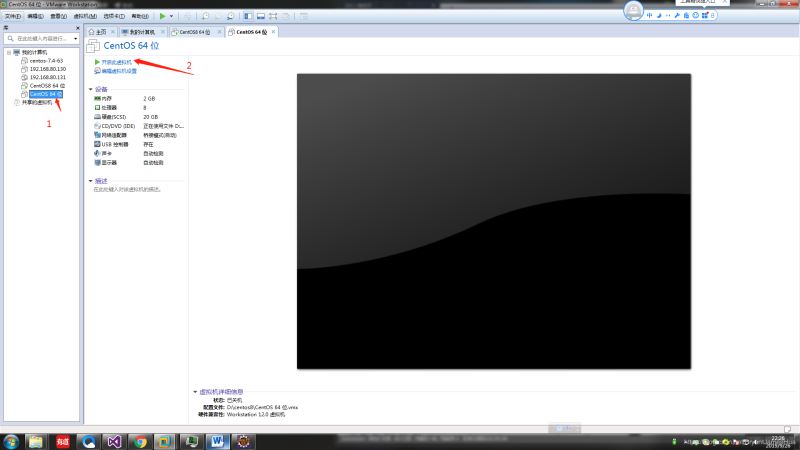Image resolution: width=800 pixels, height=450 pixels.
Task: Open the VM (虚拟机) menu
Action: point(86,16)
